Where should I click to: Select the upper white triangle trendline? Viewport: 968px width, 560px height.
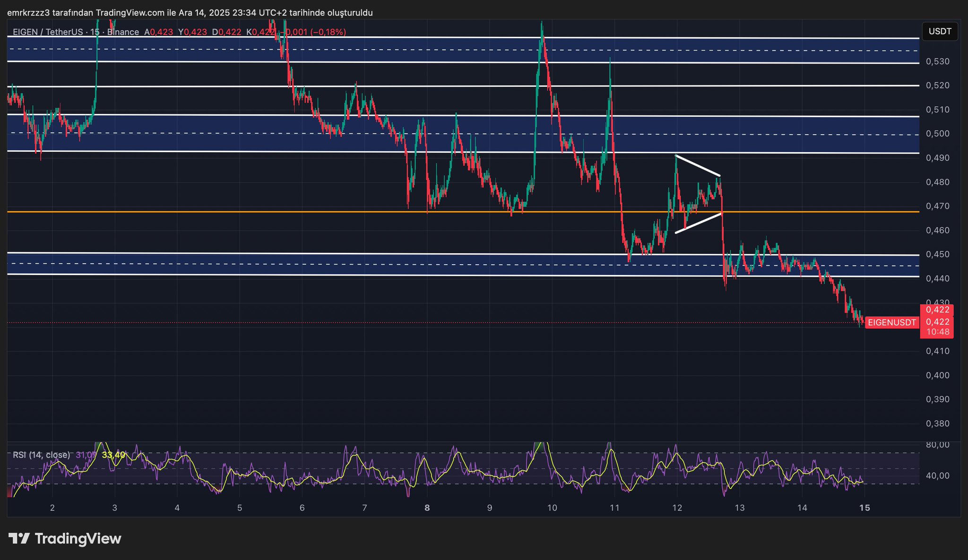click(x=698, y=165)
